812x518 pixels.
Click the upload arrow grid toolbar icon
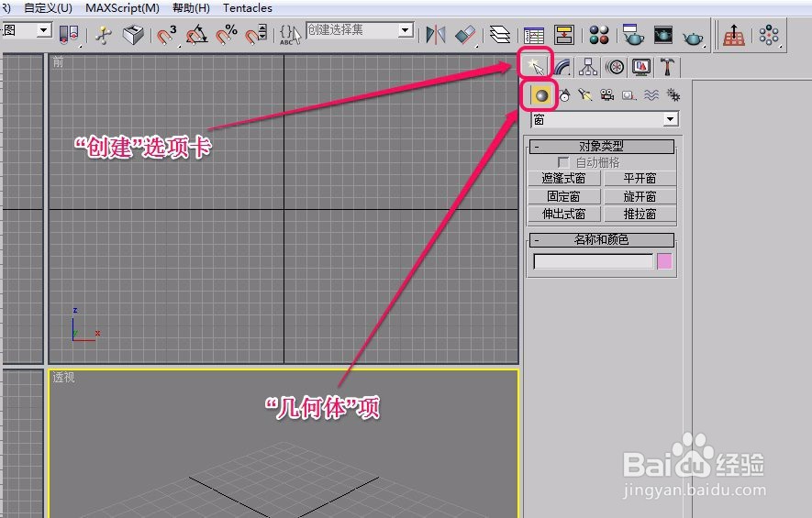pyautogui.click(x=734, y=35)
